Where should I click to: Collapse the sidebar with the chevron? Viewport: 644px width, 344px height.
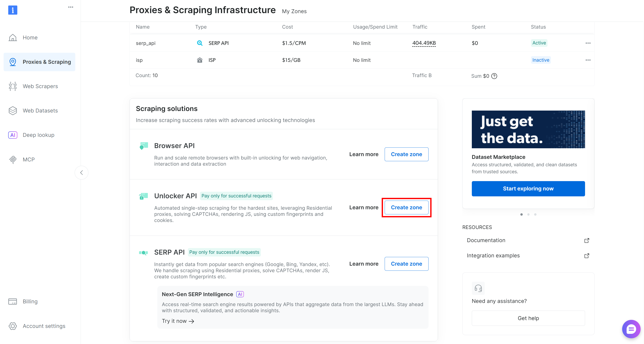81,172
